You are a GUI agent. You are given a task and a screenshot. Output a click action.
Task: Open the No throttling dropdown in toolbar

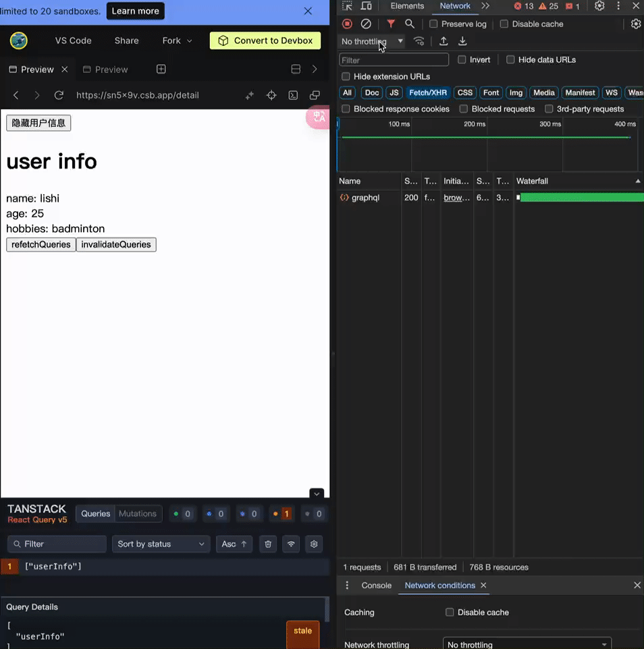tap(372, 41)
